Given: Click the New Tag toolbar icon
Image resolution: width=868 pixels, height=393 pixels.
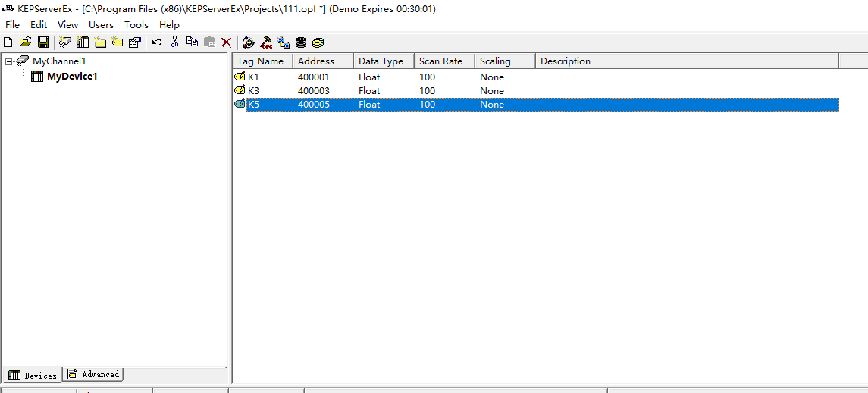Looking at the screenshot, I should pyautogui.click(x=118, y=42).
